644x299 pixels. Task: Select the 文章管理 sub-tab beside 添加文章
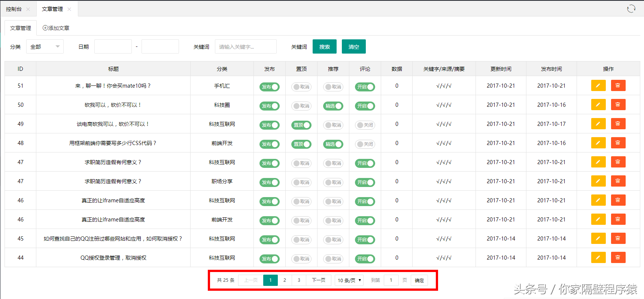click(21, 28)
